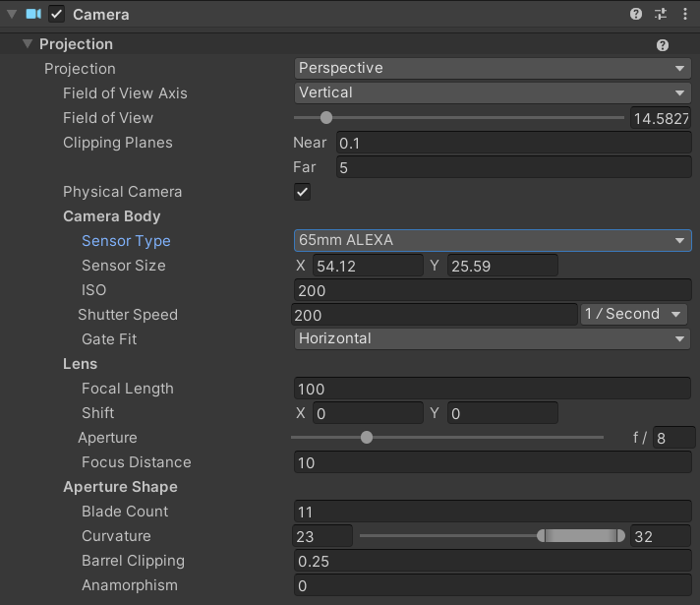Click the Clipping Planes label

coord(118,143)
